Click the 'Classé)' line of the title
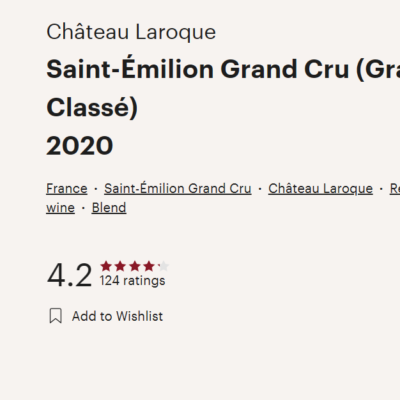400x400 pixels. point(92,108)
